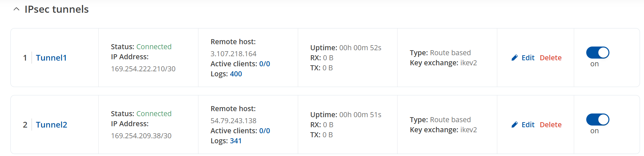
Task: Click Tunnel2 IP address 169.254.209.38/30
Action: (141, 136)
